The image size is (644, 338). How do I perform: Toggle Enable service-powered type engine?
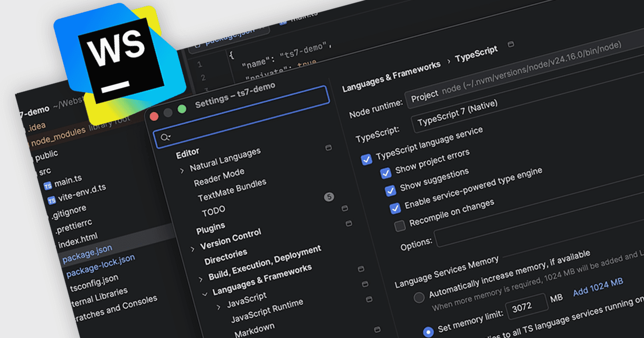coord(395,208)
